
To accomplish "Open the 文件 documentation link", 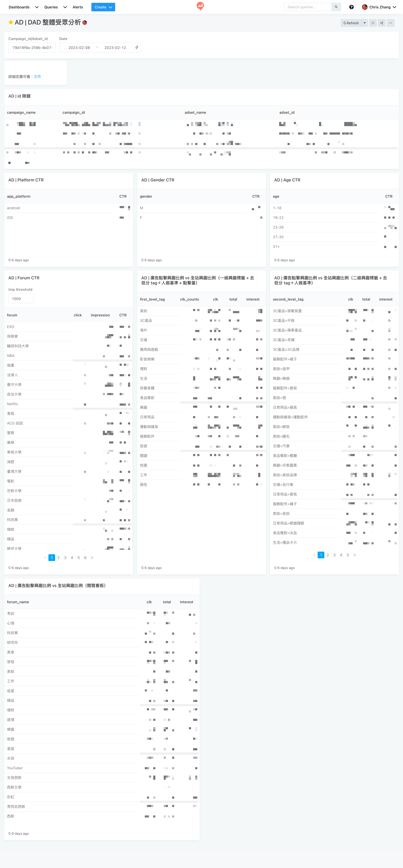I will [38, 77].
